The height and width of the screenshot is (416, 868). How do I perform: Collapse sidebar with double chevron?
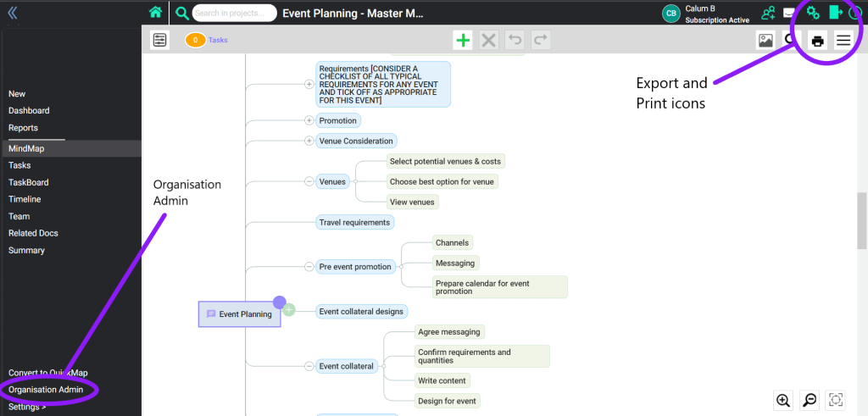(13, 13)
